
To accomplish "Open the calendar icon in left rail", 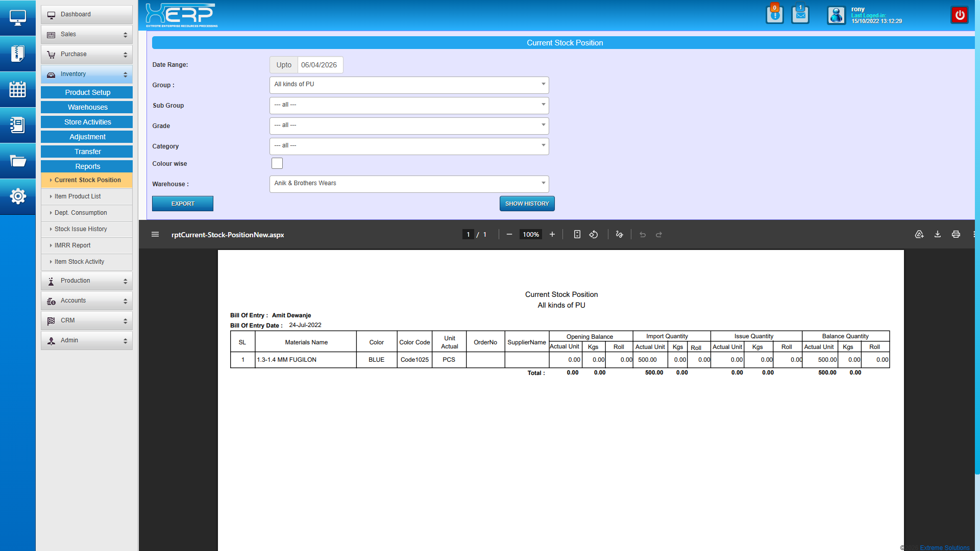I will 17,89.
